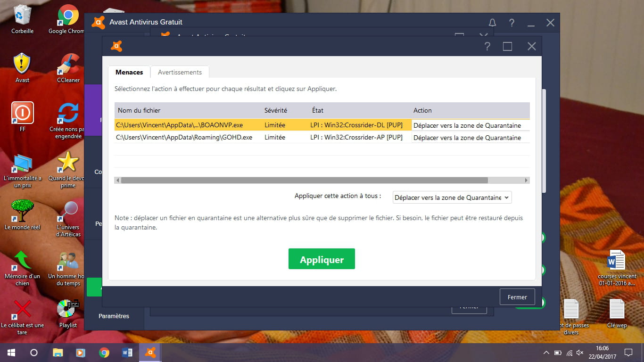Open the Action Center notifications icon
The image size is (644, 362).
point(628,353)
